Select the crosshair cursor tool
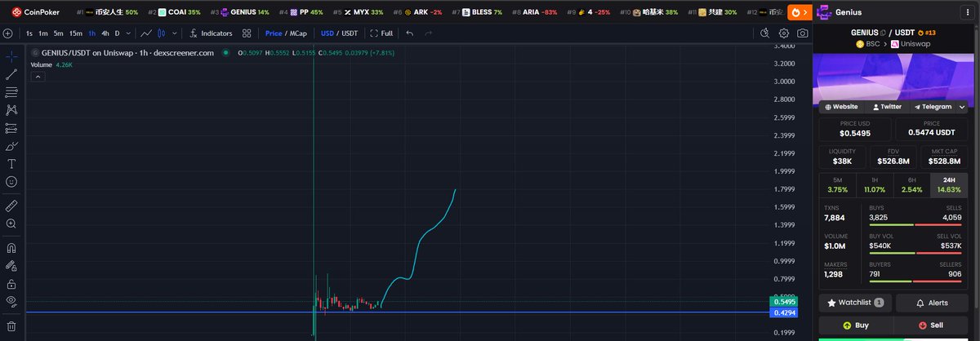 pyautogui.click(x=11, y=56)
